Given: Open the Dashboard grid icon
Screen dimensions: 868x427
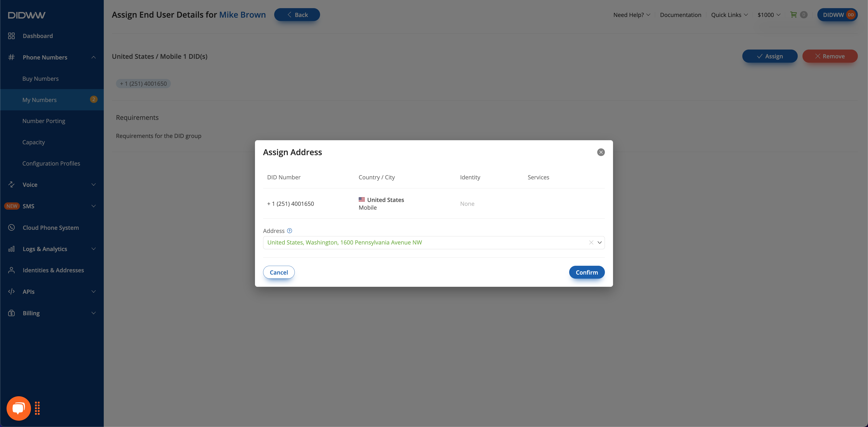Looking at the screenshot, I should click(12, 36).
